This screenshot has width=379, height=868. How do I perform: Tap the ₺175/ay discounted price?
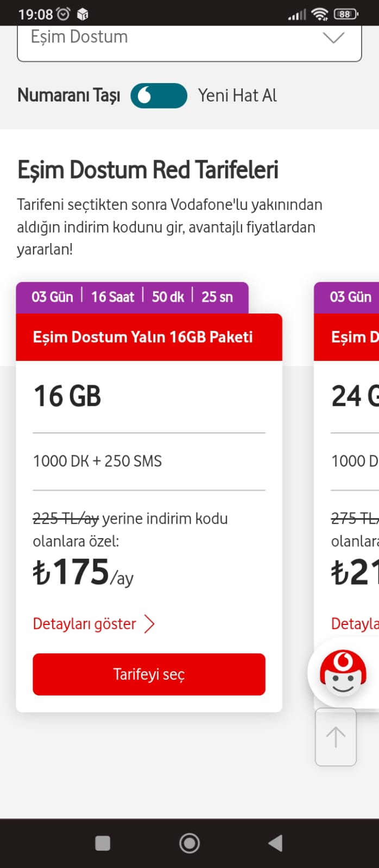point(83,572)
